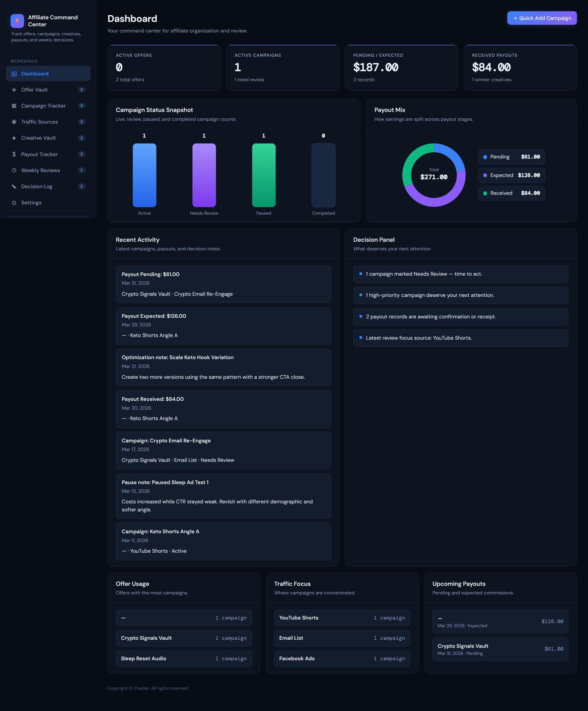Image resolution: width=588 pixels, height=711 pixels.
Task: Select the Active Campaigns stat card
Action: (x=283, y=68)
